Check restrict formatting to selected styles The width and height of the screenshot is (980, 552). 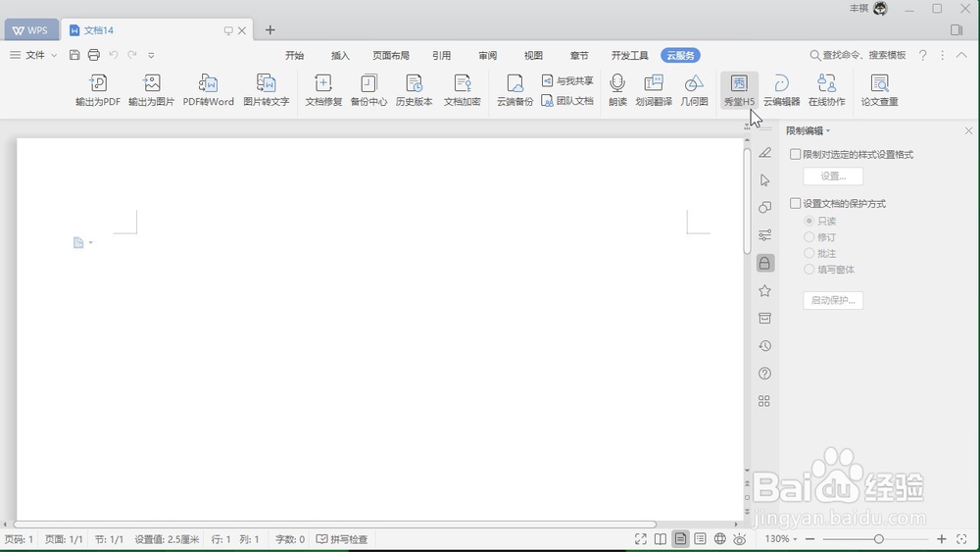click(795, 154)
